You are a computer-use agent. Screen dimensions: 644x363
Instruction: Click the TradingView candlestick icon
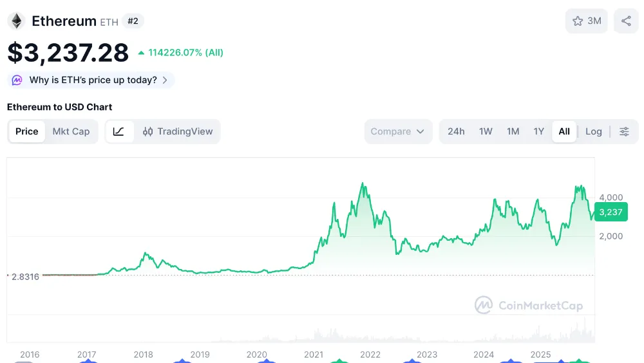[148, 131]
